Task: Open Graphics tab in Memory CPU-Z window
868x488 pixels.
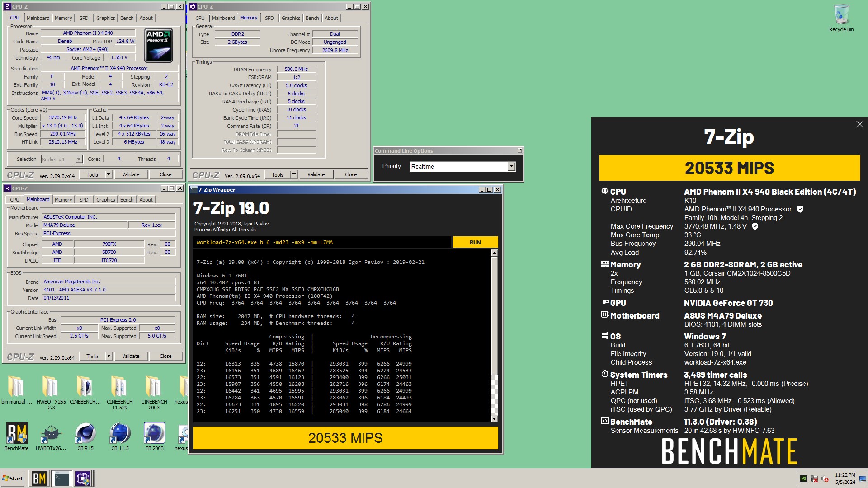Action: [x=291, y=18]
